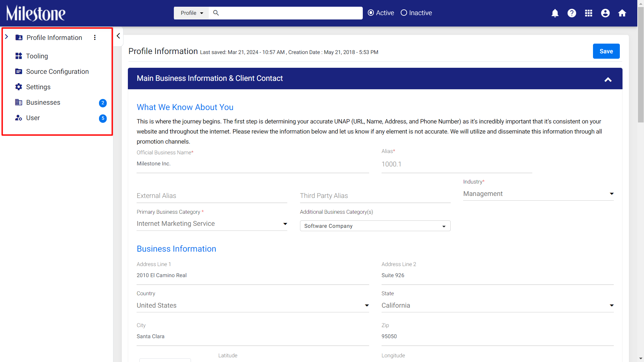Open Businesses in the sidebar

tap(43, 102)
